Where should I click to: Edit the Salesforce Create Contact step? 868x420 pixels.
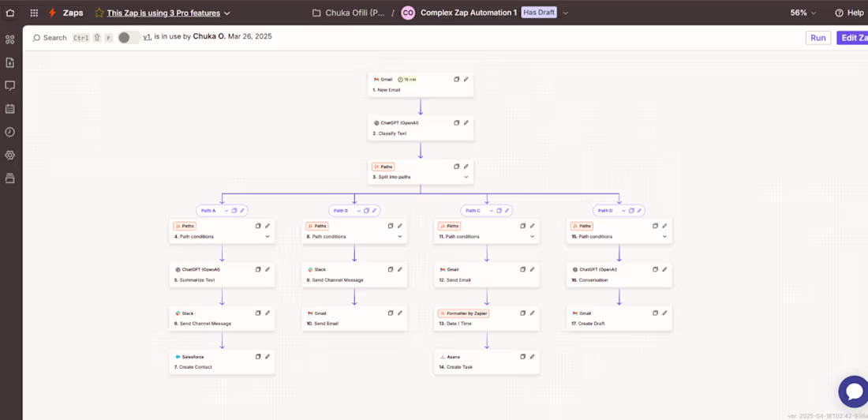(x=268, y=356)
